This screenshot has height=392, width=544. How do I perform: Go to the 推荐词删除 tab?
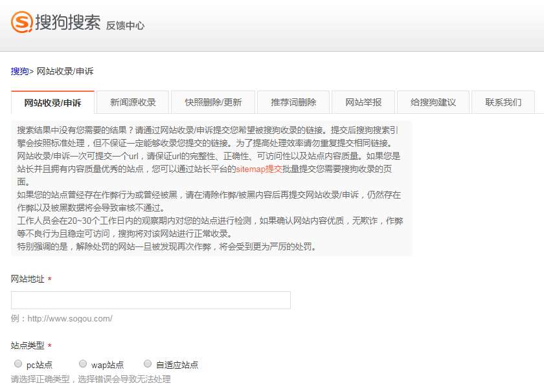click(x=293, y=102)
